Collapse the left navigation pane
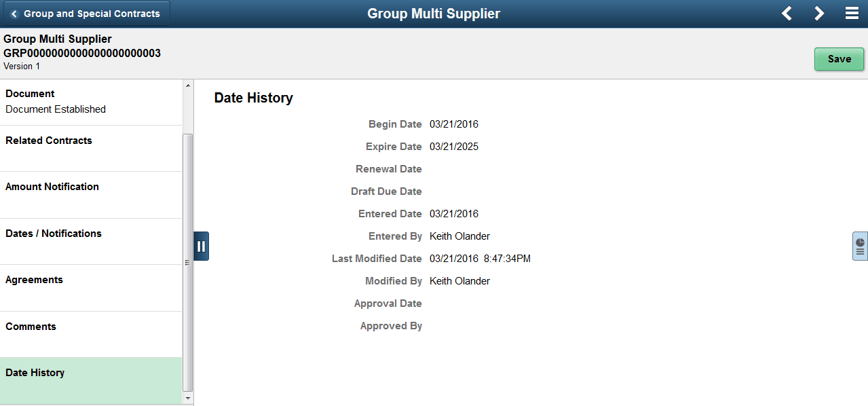 201,246
